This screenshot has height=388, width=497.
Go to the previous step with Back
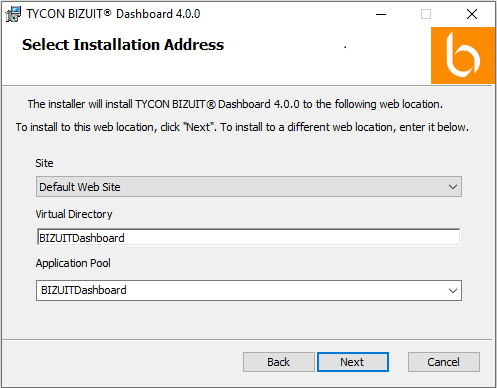click(x=279, y=362)
